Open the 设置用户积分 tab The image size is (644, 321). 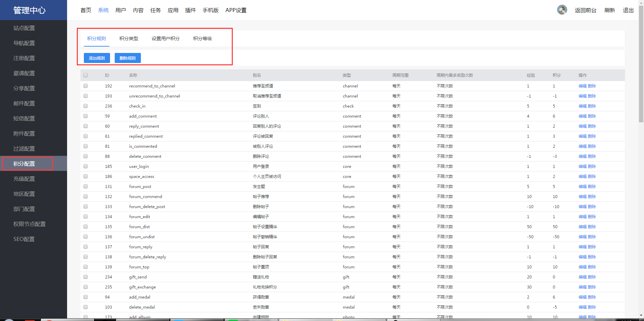coord(166,39)
